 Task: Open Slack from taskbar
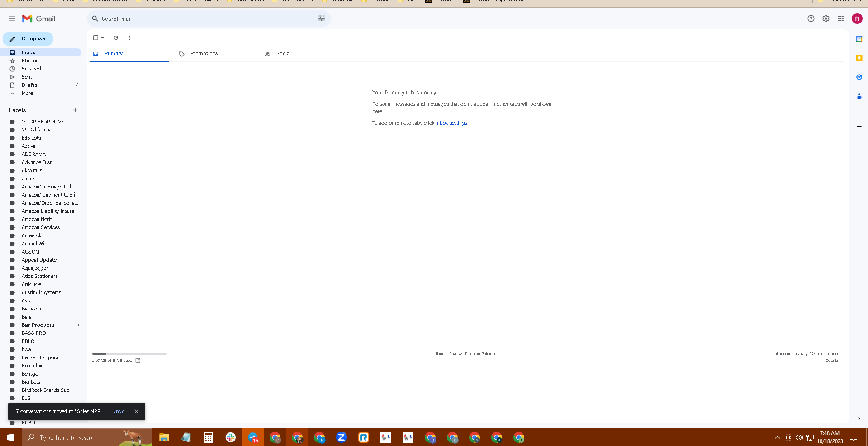(231, 437)
